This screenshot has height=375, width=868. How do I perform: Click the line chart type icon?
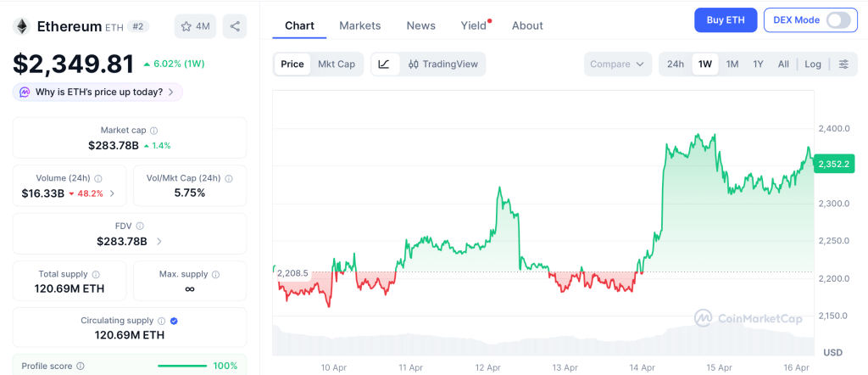pos(384,64)
